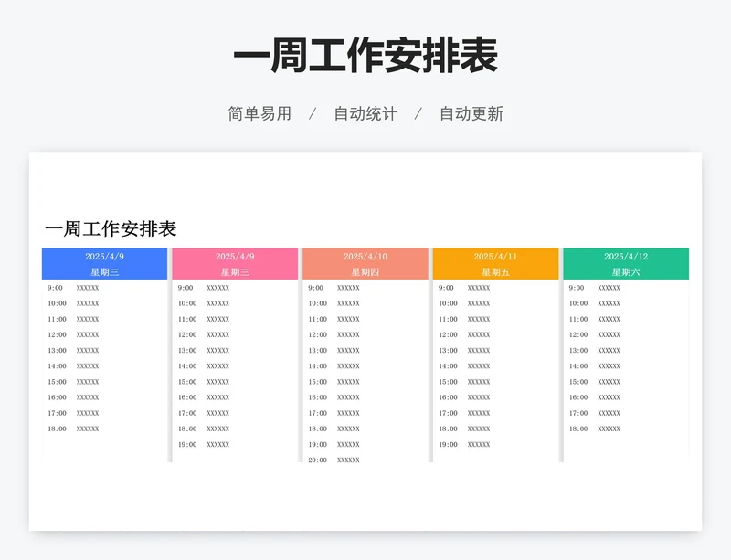Select 14:00 in the blue-header column
Image resolution: width=731 pixels, height=560 pixels.
[57, 366]
